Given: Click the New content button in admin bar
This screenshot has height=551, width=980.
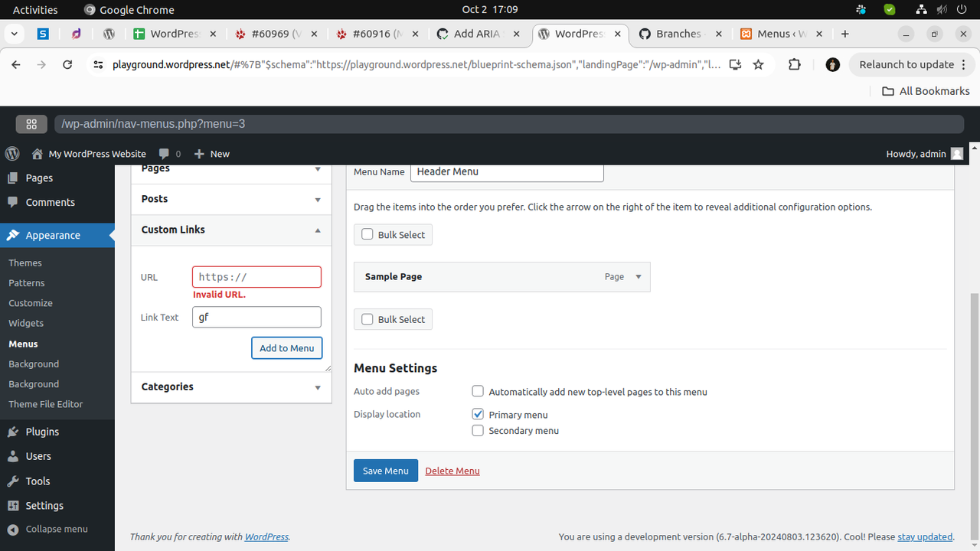Looking at the screenshot, I should pyautogui.click(x=212, y=154).
